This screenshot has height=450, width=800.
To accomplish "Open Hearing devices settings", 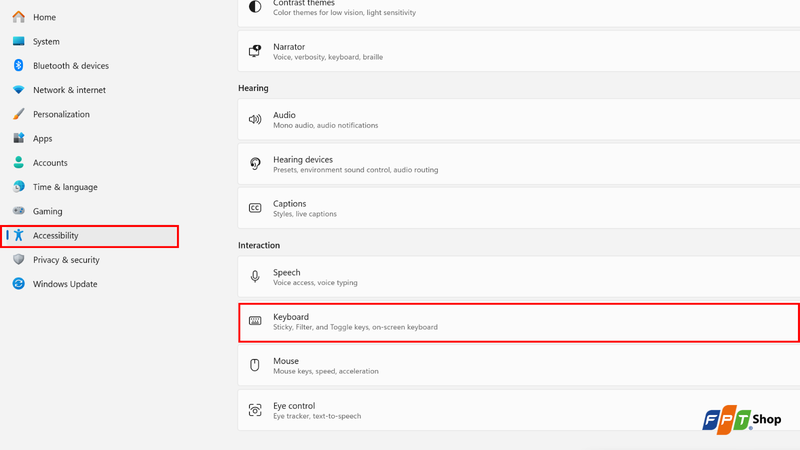I will click(x=519, y=164).
